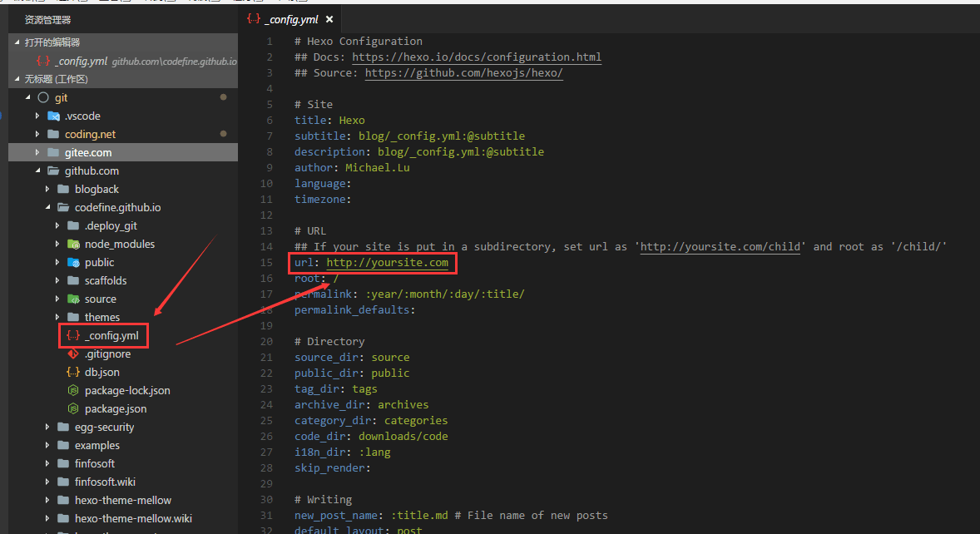Viewport: 980px width, 534px height.
Task: Click the public folder icon
Action: 73,263
